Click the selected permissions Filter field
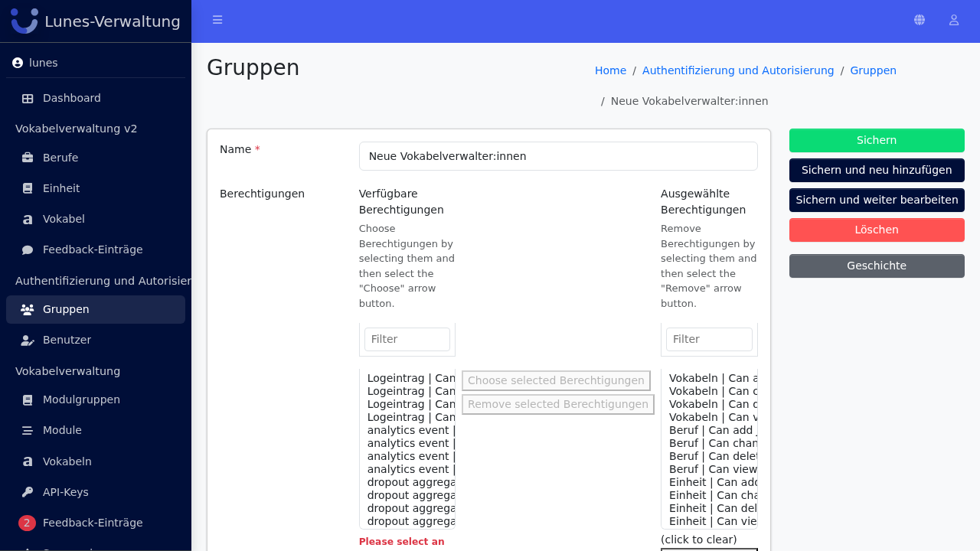The height and width of the screenshot is (551, 980). (x=709, y=339)
